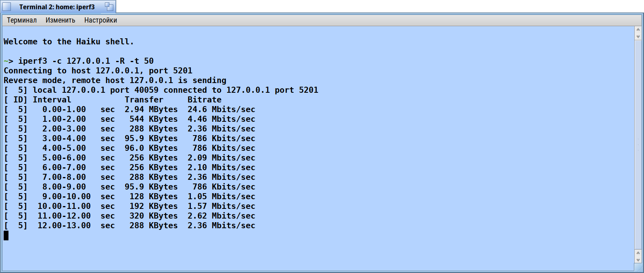The height and width of the screenshot is (273, 644).
Task: Click the scrollbar up arrow at top
Action: click(x=638, y=30)
